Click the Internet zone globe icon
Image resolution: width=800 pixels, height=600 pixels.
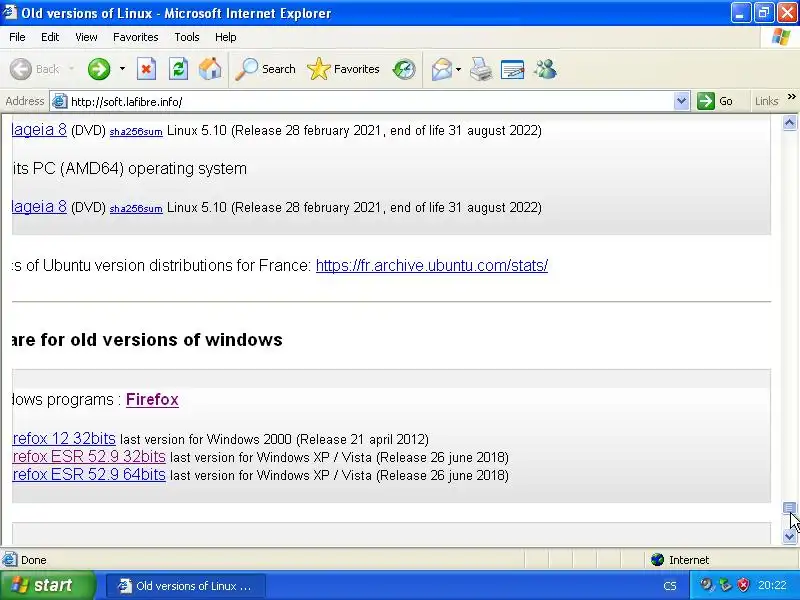tap(657, 560)
